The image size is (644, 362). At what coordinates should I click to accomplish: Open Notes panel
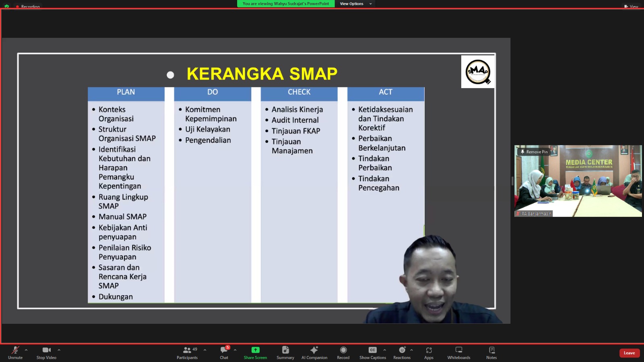491,352
